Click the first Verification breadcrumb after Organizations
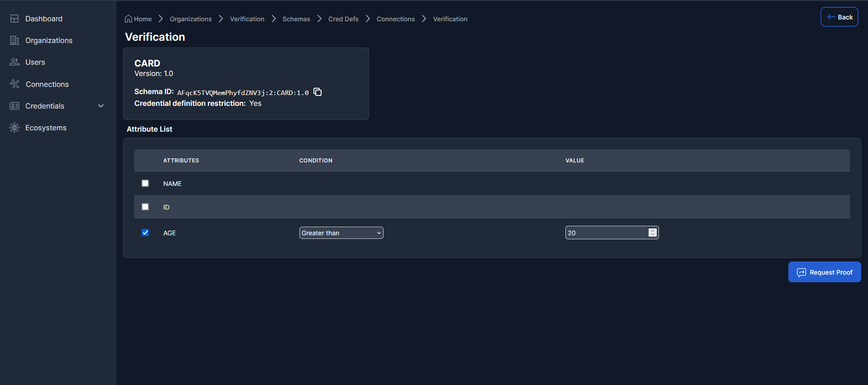 click(247, 19)
